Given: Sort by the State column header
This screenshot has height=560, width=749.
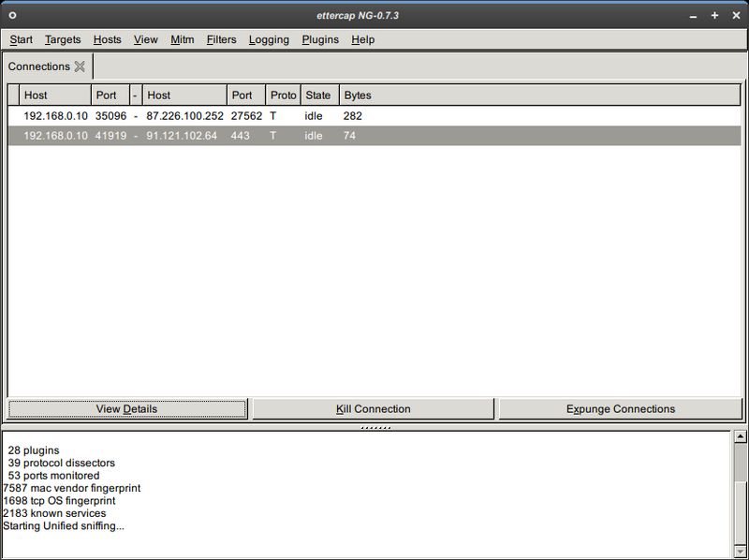Looking at the screenshot, I should pyautogui.click(x=320, y=96).
